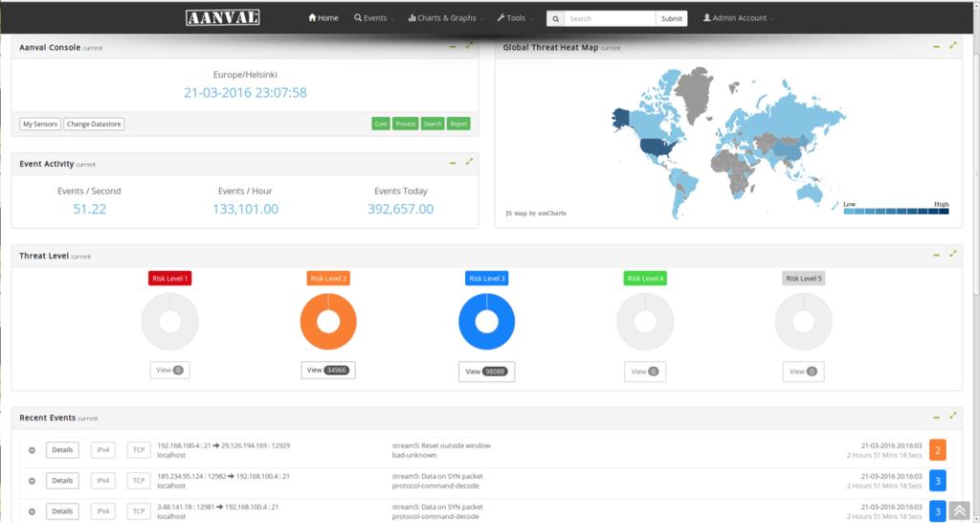Toggle circle icon on 29.126.194.169 event row
Screen dimensions: 980x523
coord(32,450)
